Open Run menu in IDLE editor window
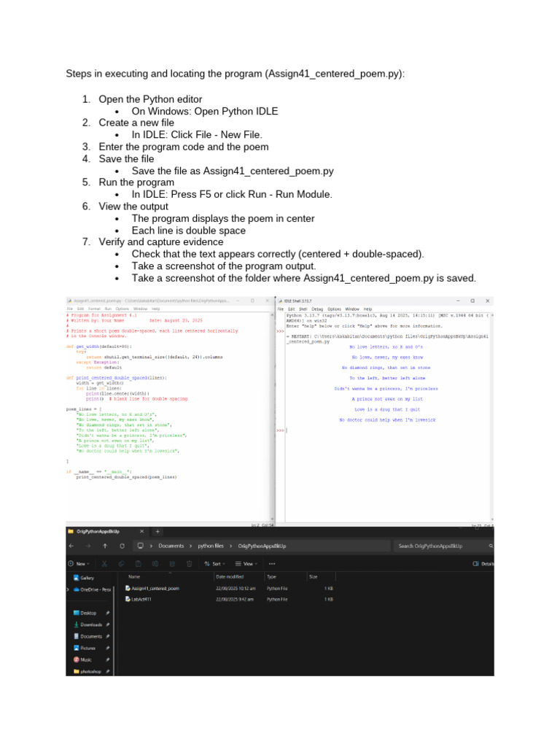The image size is (560, 747). (x=108, y=309)
